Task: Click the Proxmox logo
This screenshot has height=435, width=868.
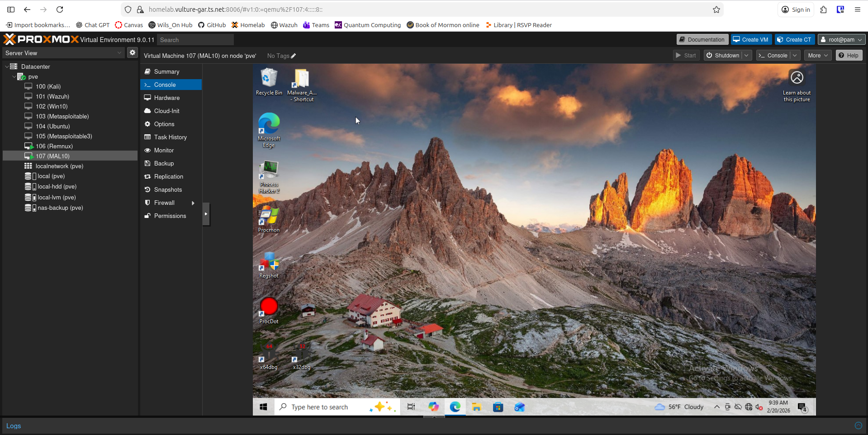Action: pyautogui.click(x=41, y=39)
